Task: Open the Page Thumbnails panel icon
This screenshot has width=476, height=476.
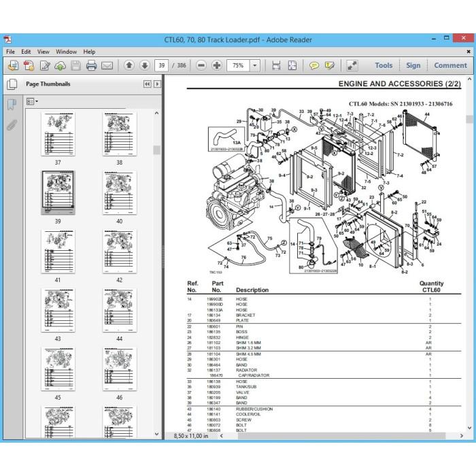Action: (x=12, y=84)
